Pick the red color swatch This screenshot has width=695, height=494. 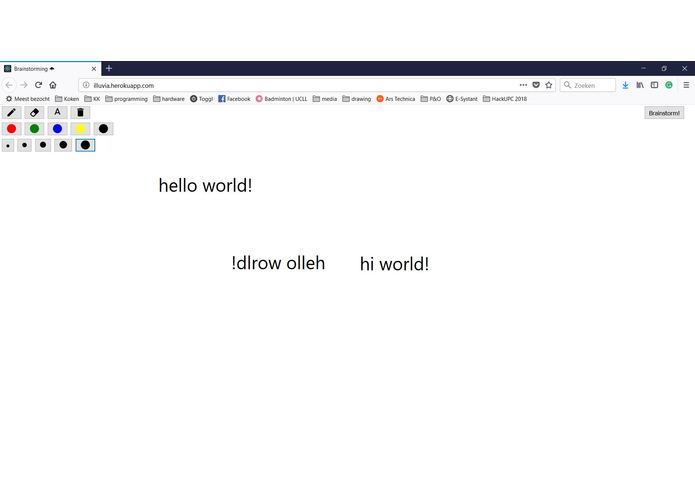(12, 129)
